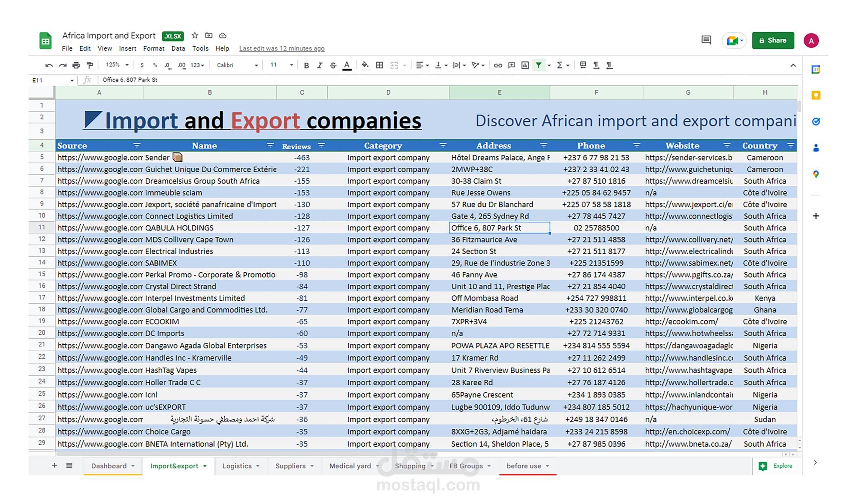857x504 pixels.
Task: Open the 'Last edit was 12 minutes ago' link
Action: 282,49
